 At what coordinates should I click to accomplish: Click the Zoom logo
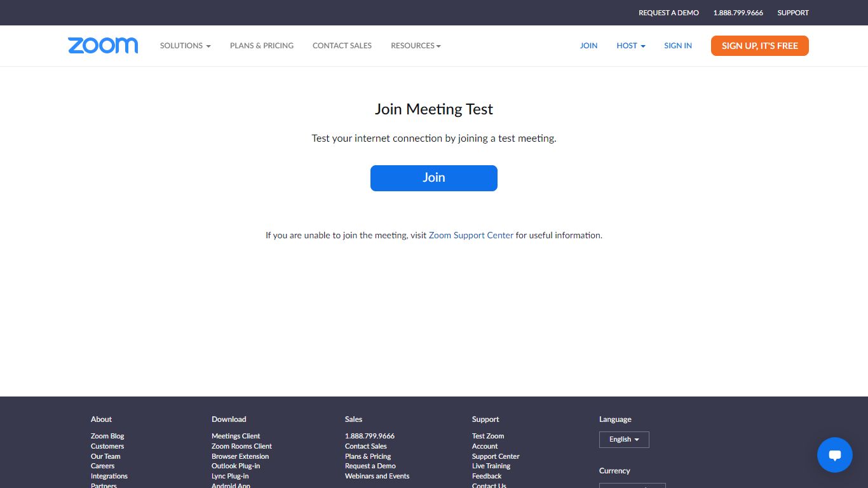click(x=103, y=45)
